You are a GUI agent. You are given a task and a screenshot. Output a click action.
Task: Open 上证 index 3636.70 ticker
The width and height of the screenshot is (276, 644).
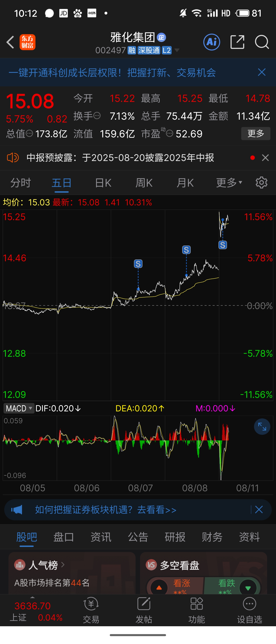coord(36,612)
